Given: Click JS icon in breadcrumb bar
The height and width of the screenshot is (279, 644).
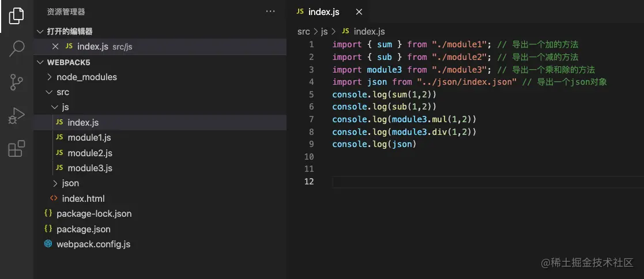Looking at the screenshot, I should (x=345, y=31).
